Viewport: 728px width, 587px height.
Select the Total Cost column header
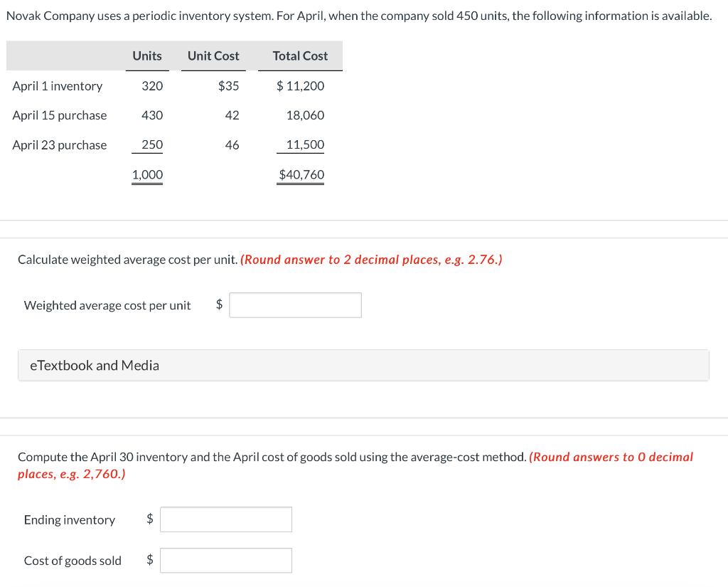click(300, 55)
